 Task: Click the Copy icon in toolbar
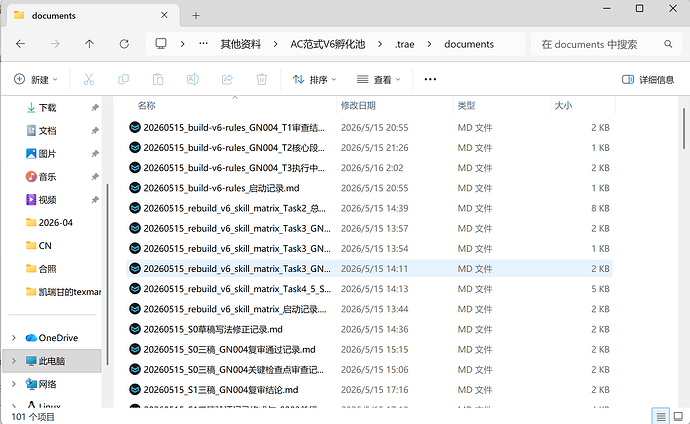click(x=124, y=80)
